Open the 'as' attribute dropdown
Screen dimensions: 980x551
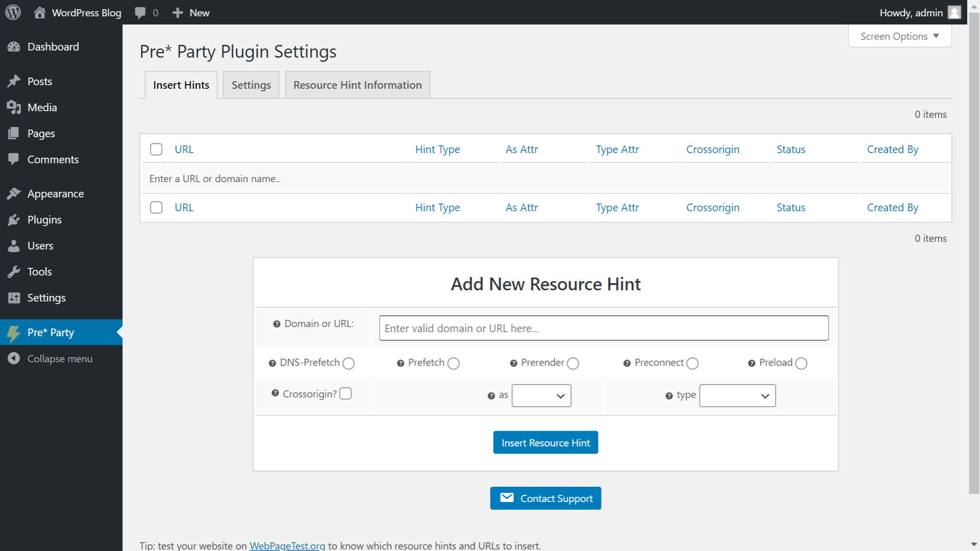click(542, 396)
